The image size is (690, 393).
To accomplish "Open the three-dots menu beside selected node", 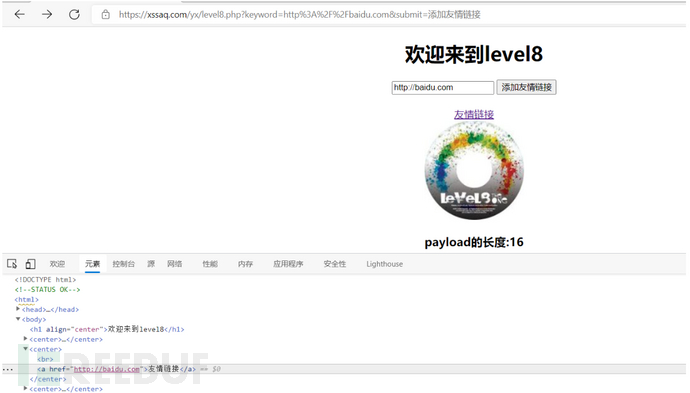I will tap(8, 369).
